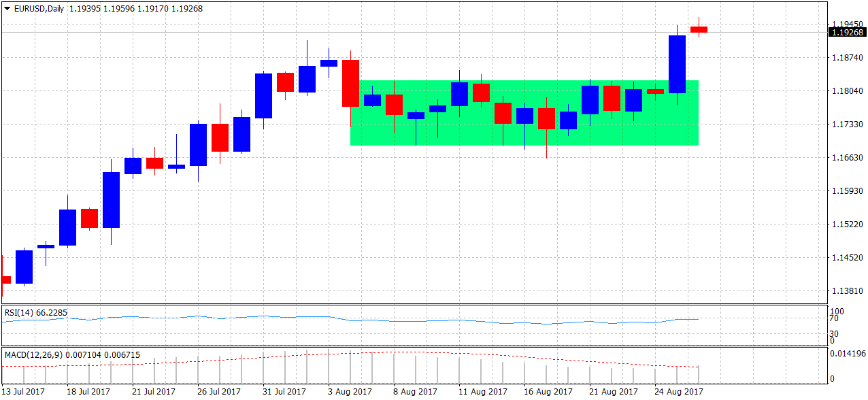Click the 3 Aug 2017 date label
The width and height of the screenshot is (868, 400).
pyautogui.click(x=350, y=392)
